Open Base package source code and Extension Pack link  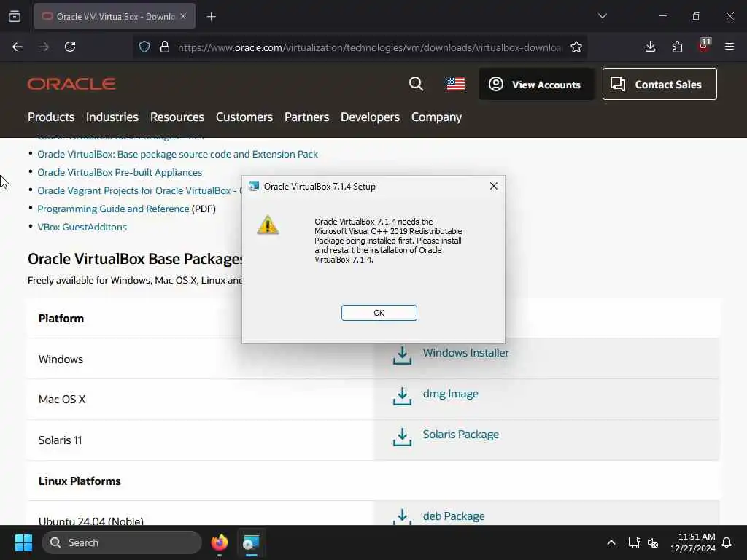point(177,155)
